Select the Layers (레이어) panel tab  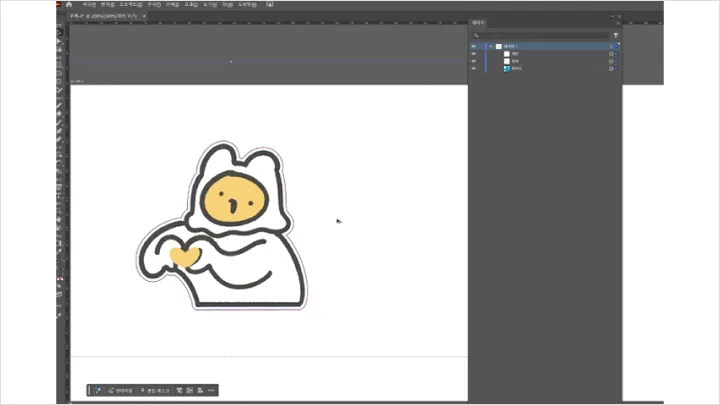point(478,22)
